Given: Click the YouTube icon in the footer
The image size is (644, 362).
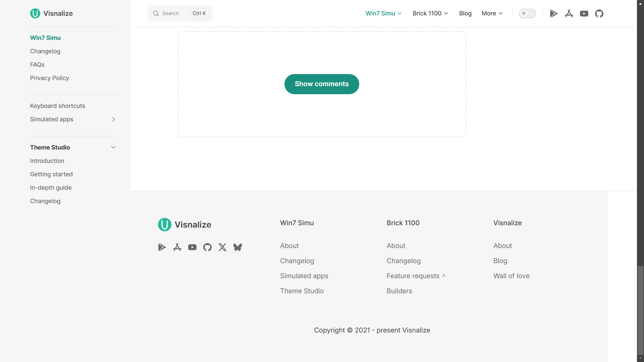Looking at the screenshot, I should (x=192, y=247).
